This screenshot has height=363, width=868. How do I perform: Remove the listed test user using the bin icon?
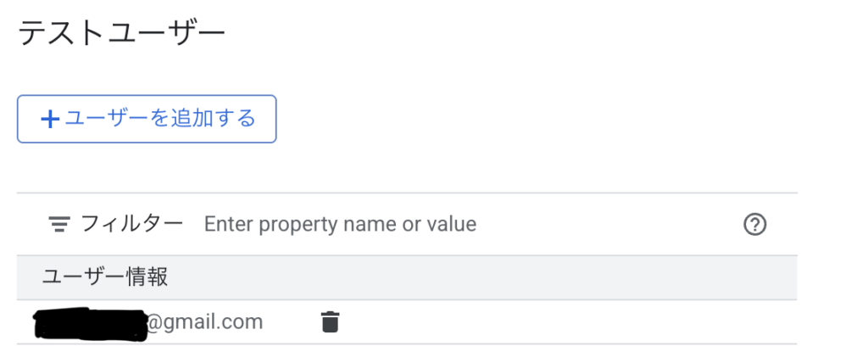[x=330, y=322]
